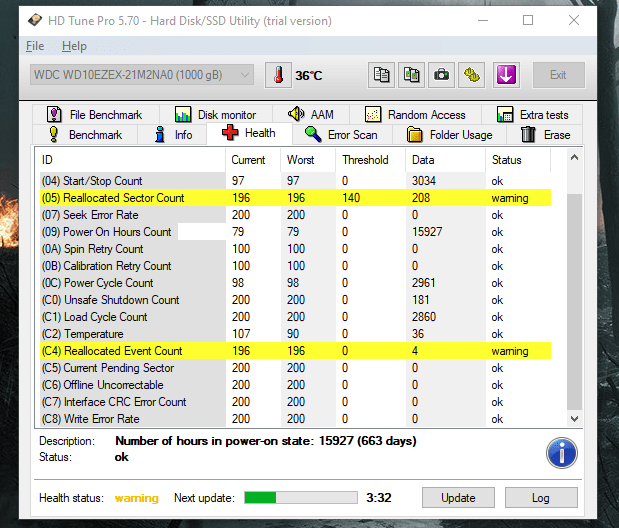Select the (C1) Load Cycle Count row
Screen dimensions: 619x528
(x=295, y=317)
